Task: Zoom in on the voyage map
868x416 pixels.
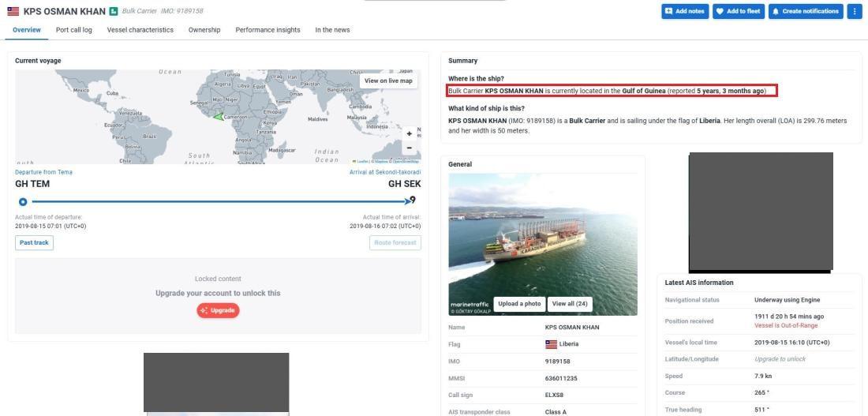Action: [409, 133]
